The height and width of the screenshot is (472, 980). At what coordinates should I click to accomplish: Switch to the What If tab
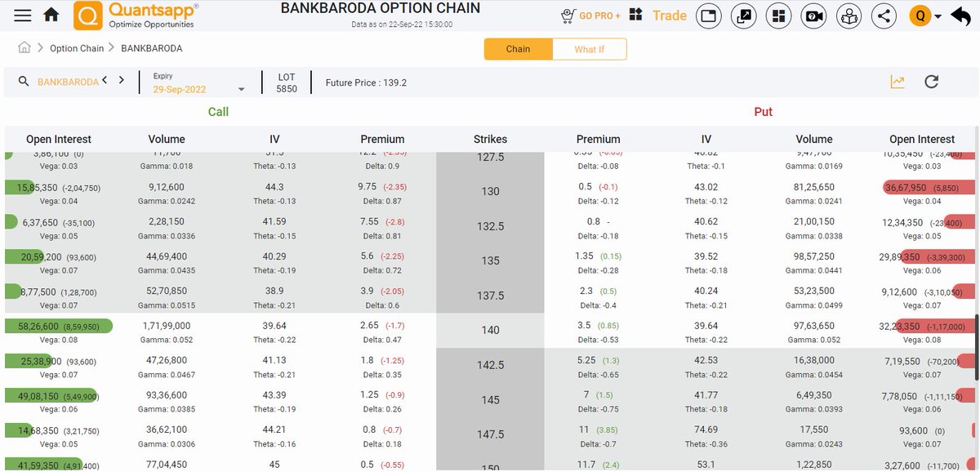coord(590,49)
